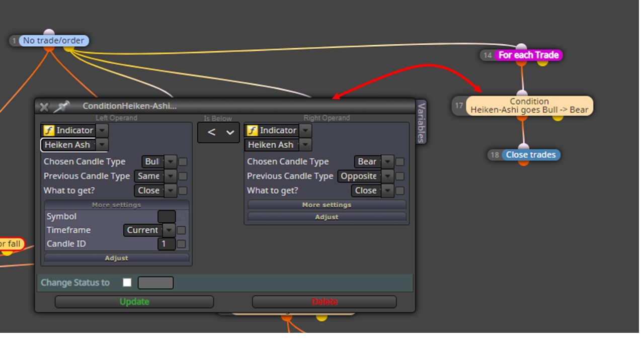Open Left Operand Heiken Ash dropdown

102,145
